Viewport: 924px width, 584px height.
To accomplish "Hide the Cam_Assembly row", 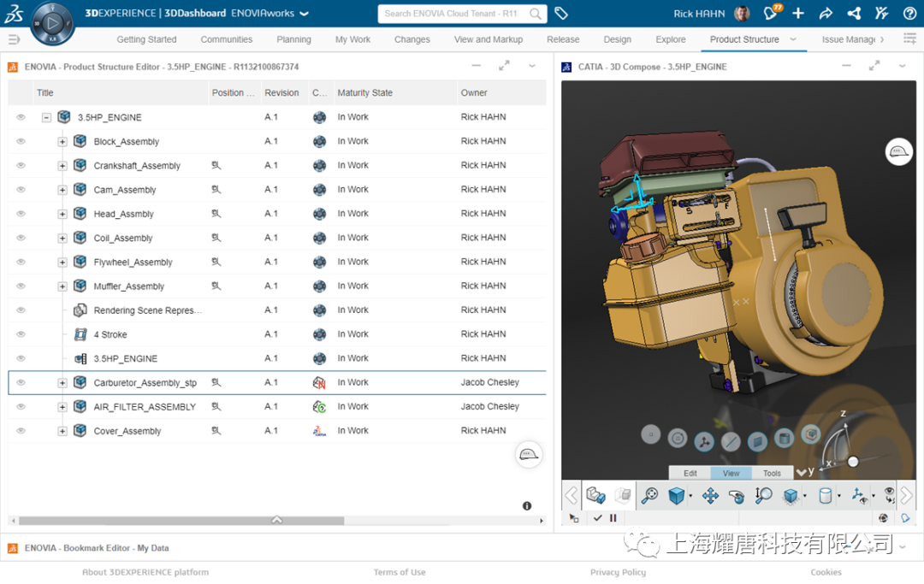I will coord(21,190).
